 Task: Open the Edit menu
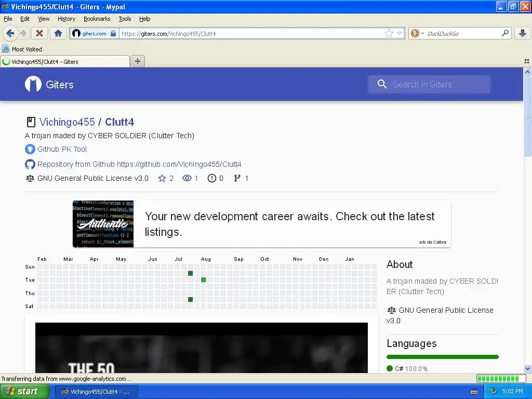point(25,19)
